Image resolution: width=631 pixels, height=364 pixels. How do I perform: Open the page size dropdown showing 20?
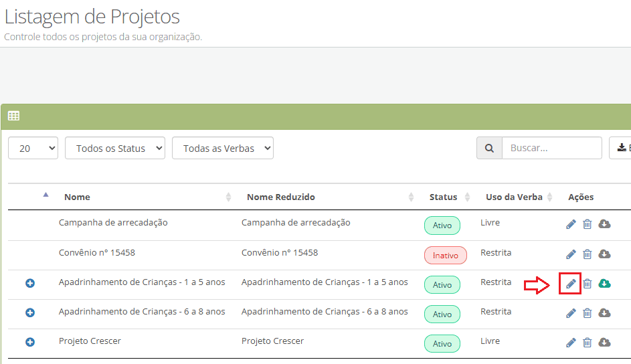click(33, 149)
